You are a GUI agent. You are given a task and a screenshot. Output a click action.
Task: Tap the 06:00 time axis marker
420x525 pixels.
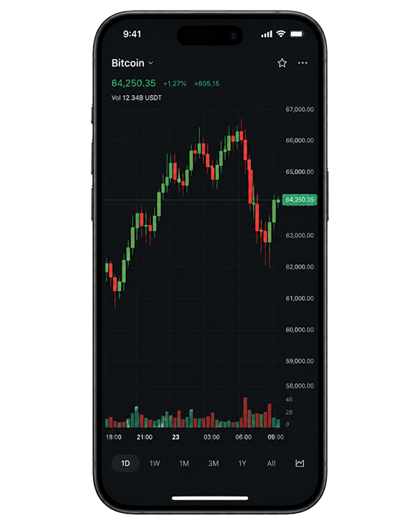tap(243, 437)
